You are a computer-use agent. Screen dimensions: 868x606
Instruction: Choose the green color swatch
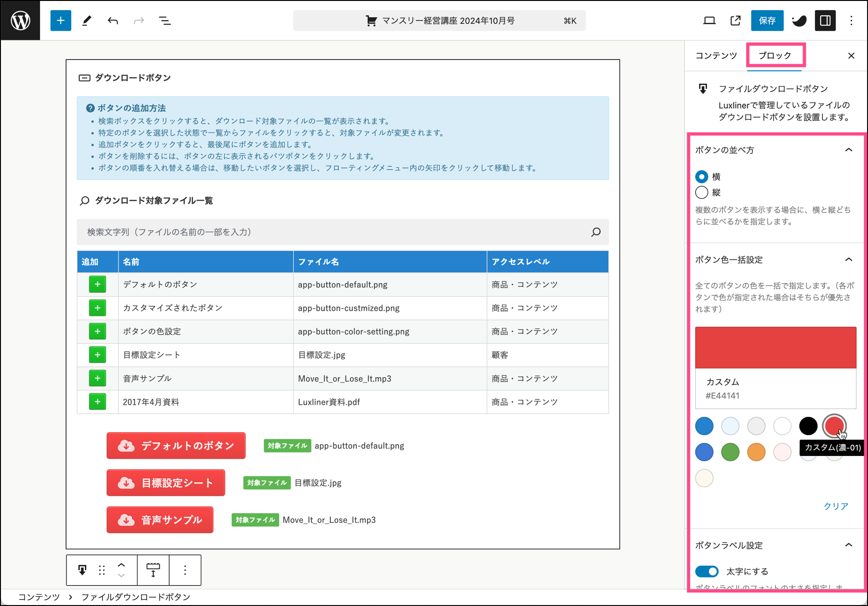click(730, 452)
